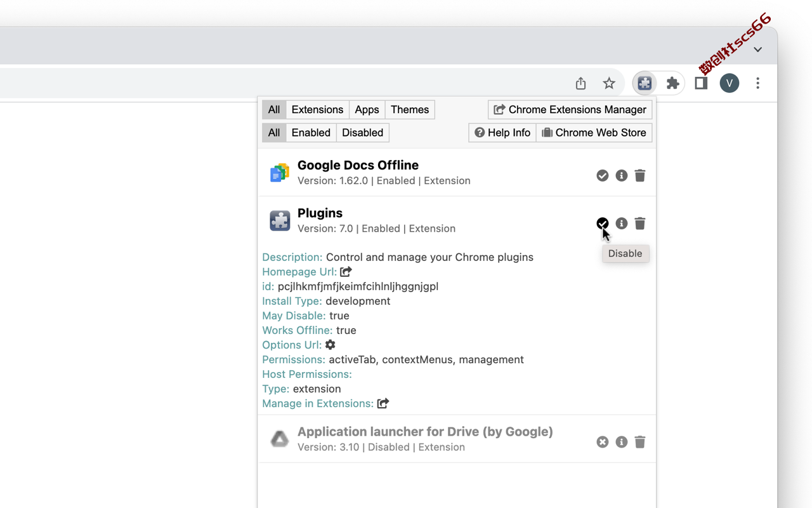Disable the Plugins extension with checkmark toggle
Viewport: 812px width, 508px height.
pyautogui.click(x=603, y=224)
